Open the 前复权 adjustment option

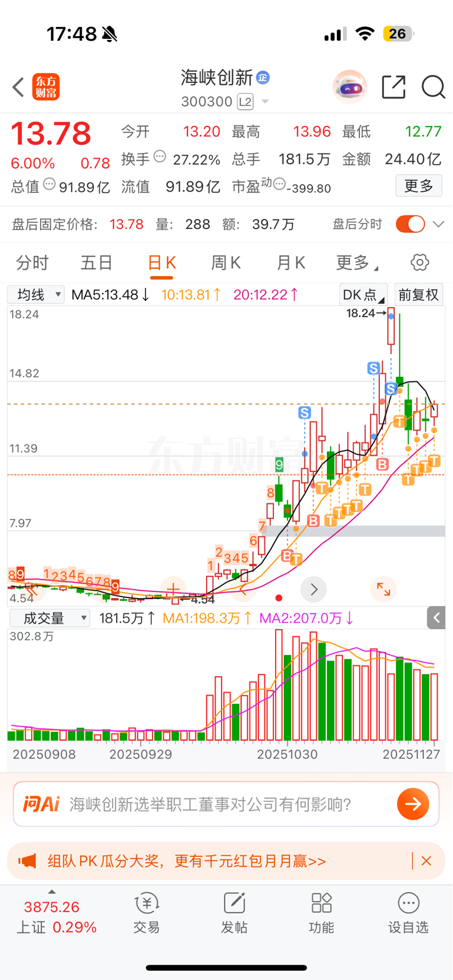pos(418,294)
